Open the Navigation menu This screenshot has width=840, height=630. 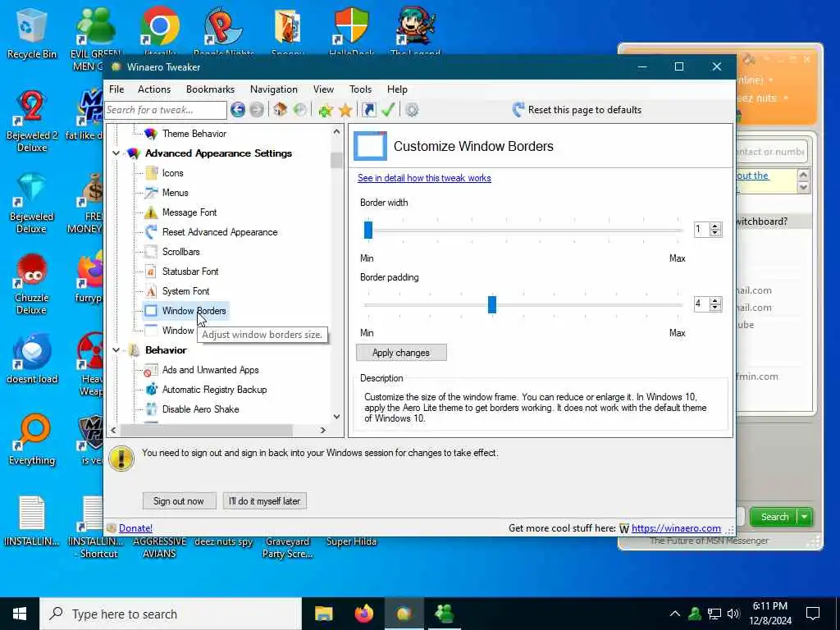274,89
